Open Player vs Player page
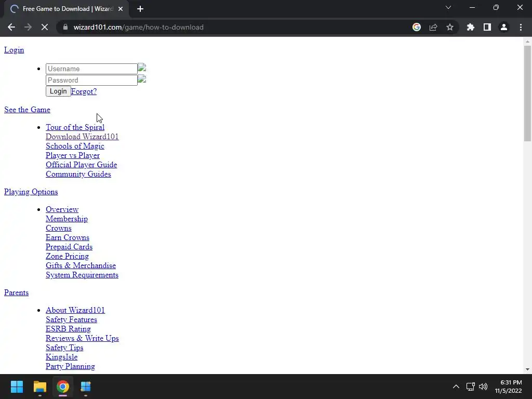The width and height of the screenshot is (532, 399). click(73, 155)
